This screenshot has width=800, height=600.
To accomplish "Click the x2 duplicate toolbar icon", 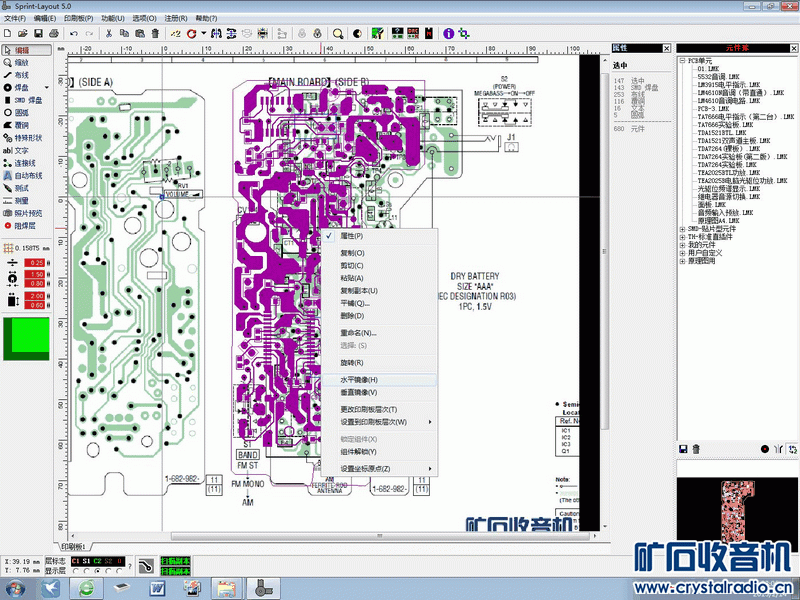I will (176, 33).
